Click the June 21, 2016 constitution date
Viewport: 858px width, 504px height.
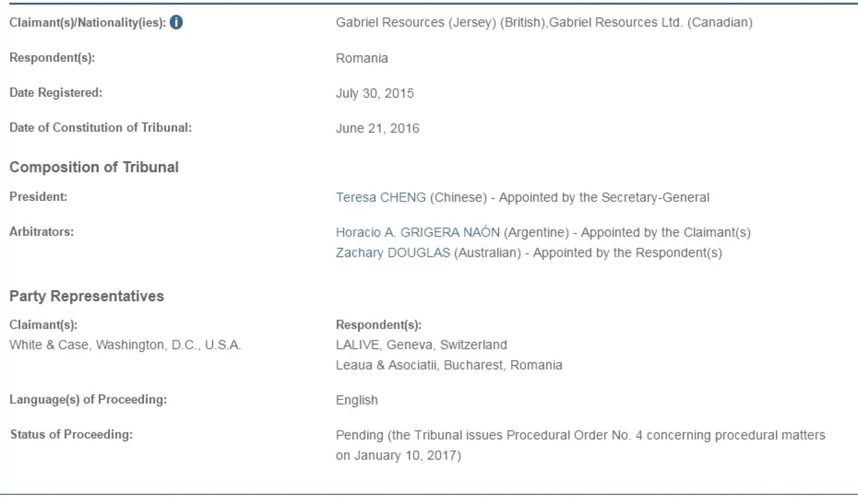[x=377, y=128]
